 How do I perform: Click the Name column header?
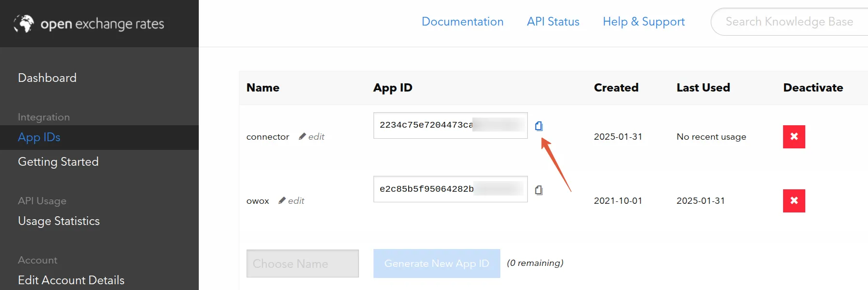[x=263, y=88]
